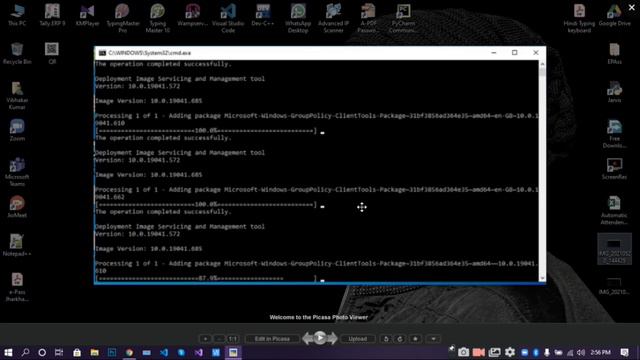The image size is (640, 360).
Task: Select the Automatic Attendance Excel file icon
Action: coord(614,210)
